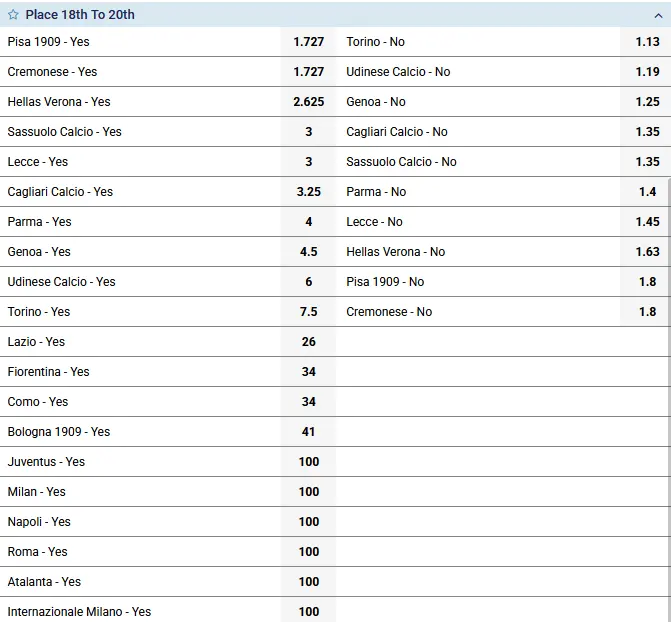
Task: Collapse the Place 18th To 20th market
Action: pos(657,15)
